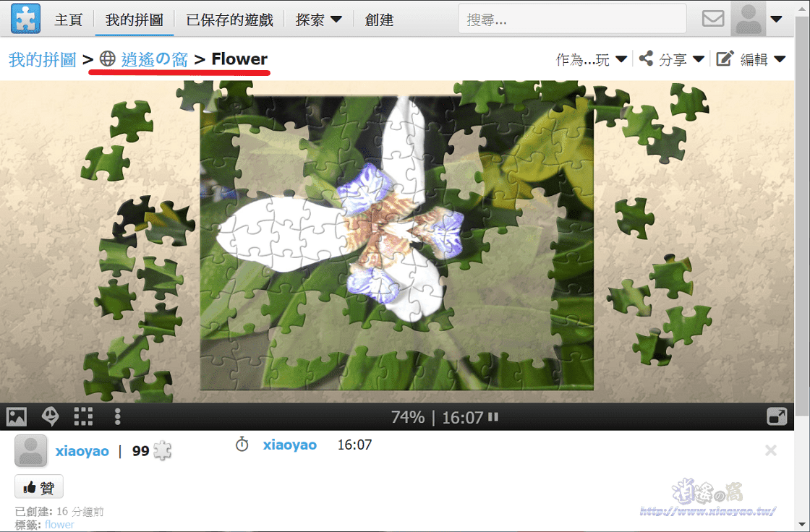Click the globe icon beside 逍遙の窩

pos(108,59)
